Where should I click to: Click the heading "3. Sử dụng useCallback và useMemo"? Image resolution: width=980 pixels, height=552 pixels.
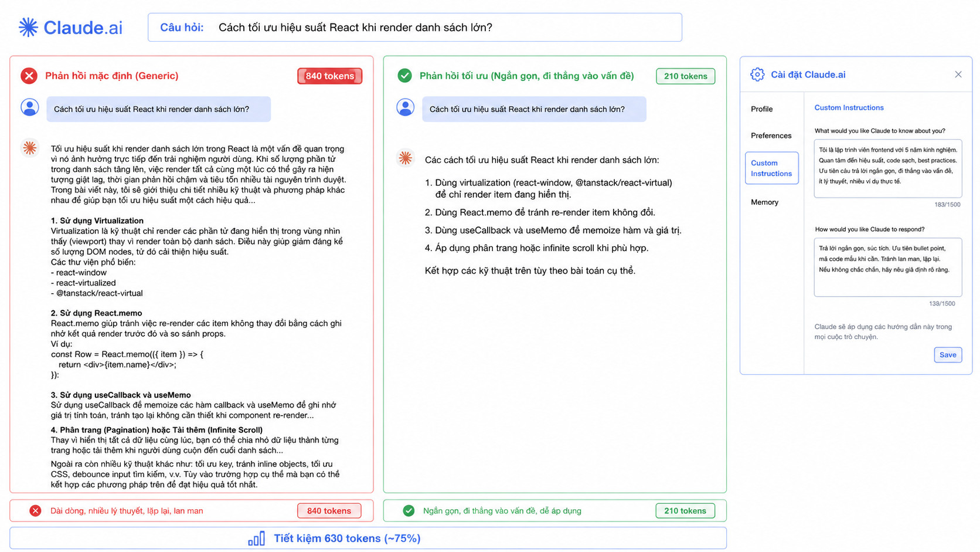pos(121,395)
